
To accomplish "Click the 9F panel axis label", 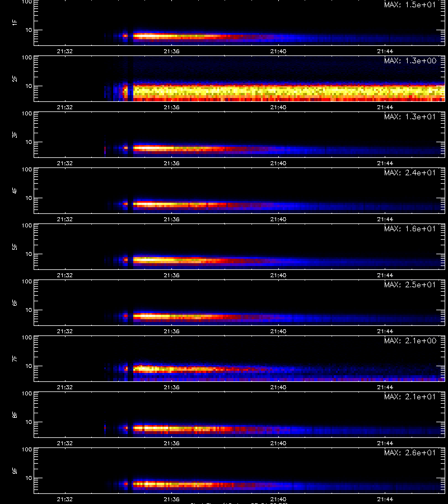I will [15, 470].
